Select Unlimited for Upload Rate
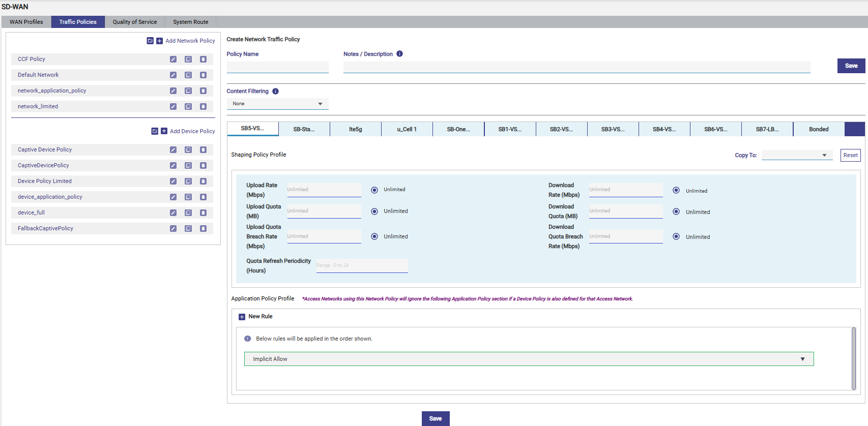Screen dimensions: 868x426 click(374, 190)
